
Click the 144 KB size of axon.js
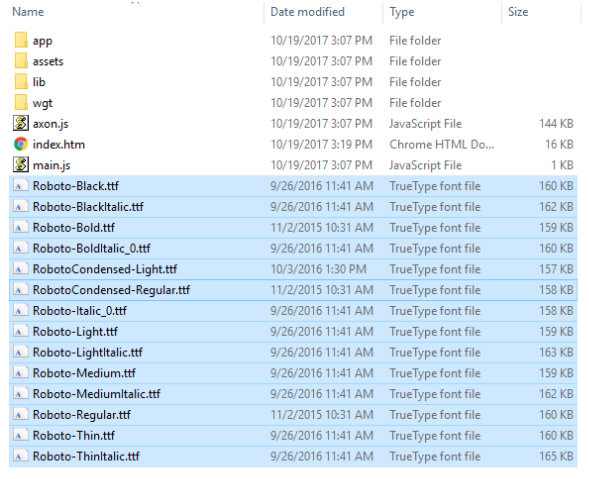[x=556, y=123]
